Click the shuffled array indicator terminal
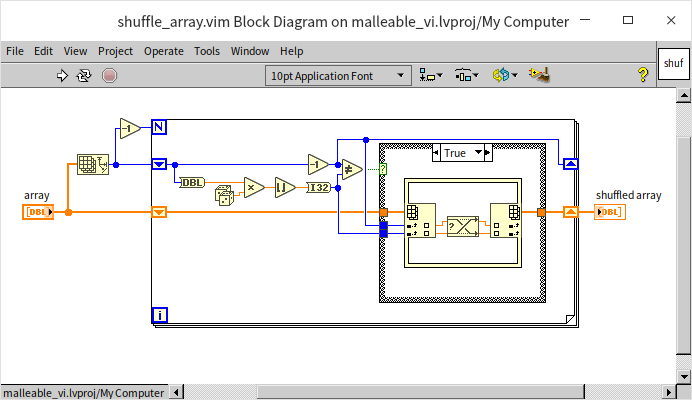This screenshot has width=692, height=400. click(608, 211)
